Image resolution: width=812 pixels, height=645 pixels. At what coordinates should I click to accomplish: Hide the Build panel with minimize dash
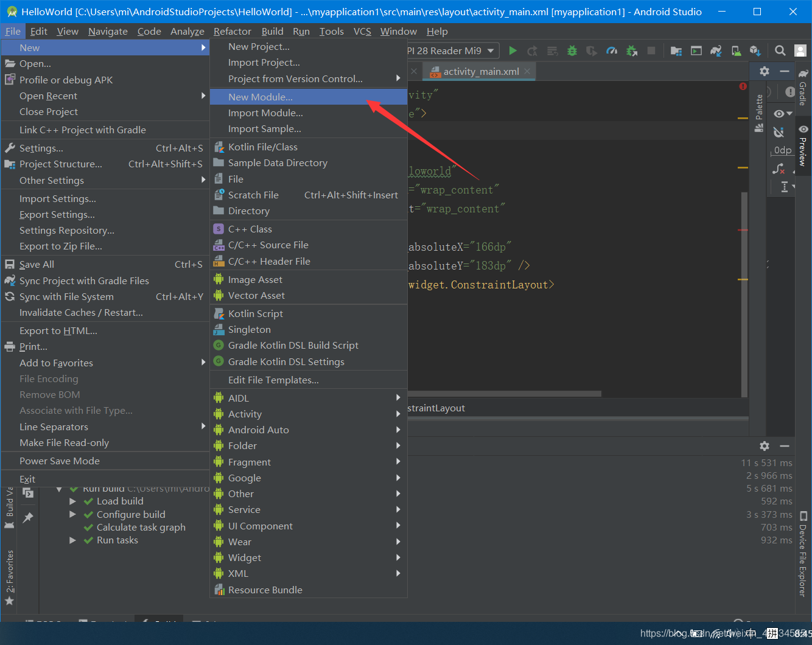[785, 446]
